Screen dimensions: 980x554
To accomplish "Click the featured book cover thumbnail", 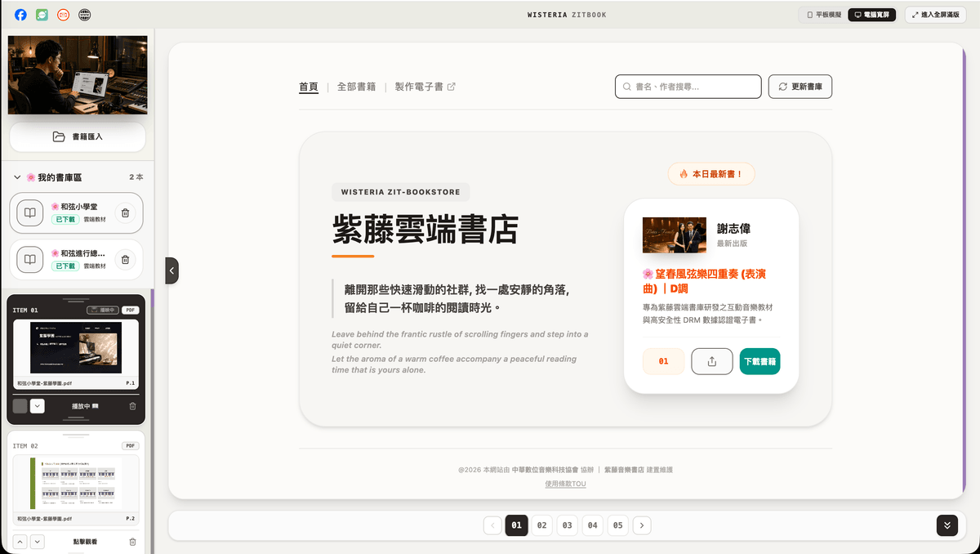I will 674,235.
